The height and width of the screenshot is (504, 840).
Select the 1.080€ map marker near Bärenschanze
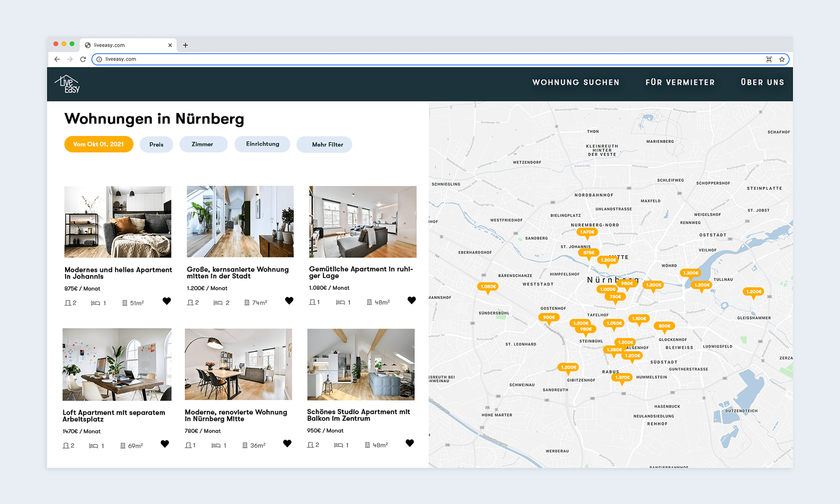(x=488, y=287)
